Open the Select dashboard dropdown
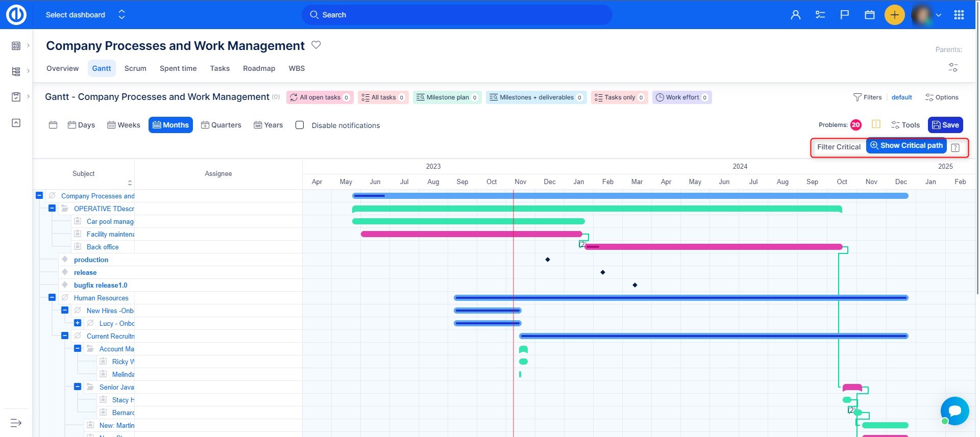Screen dimensions: 980x437 85,15
